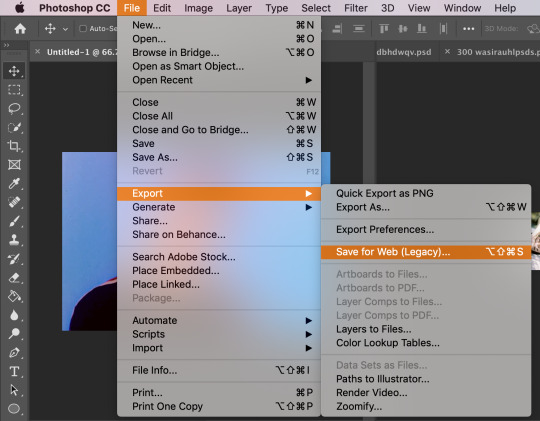Click the align vertical centers icon

point(403,29)
